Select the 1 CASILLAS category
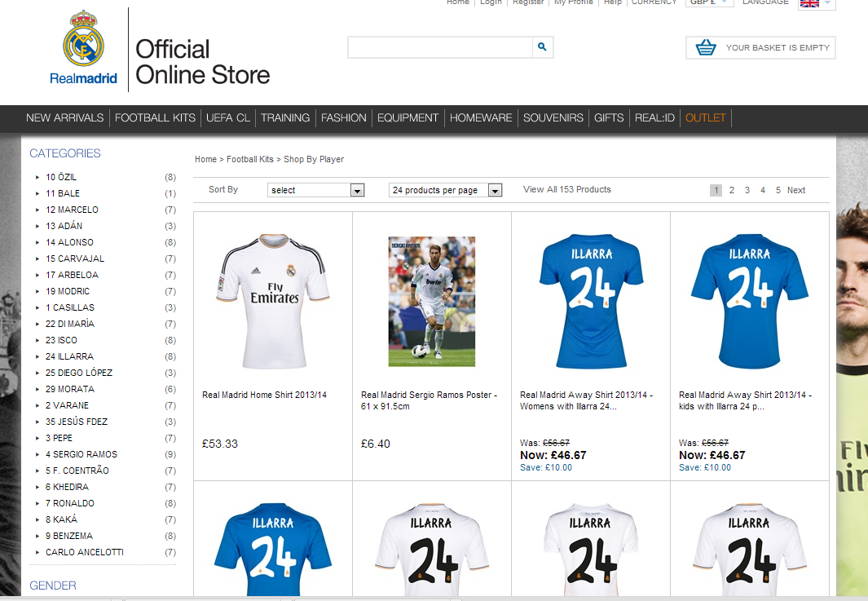This screenshot has width=868, height=601. coord(70,307)
